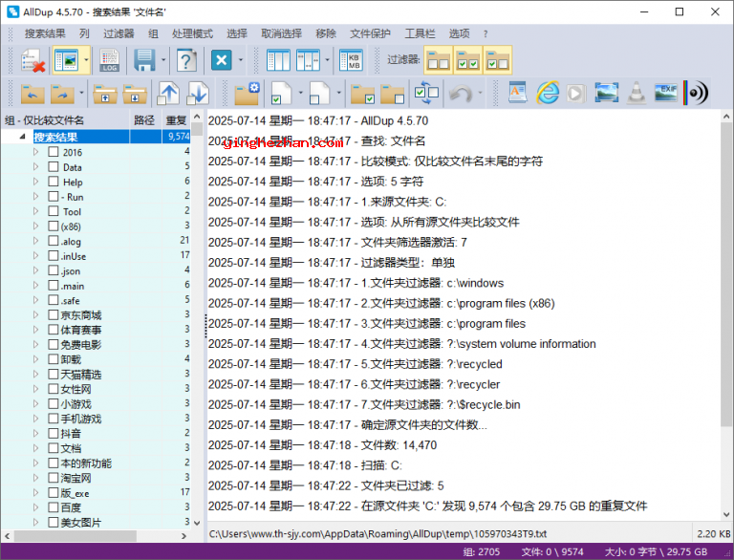Click the 组 - 仅比较文件名 column header
The height and width of the screenshot is (560, 734).
[65, 120]
